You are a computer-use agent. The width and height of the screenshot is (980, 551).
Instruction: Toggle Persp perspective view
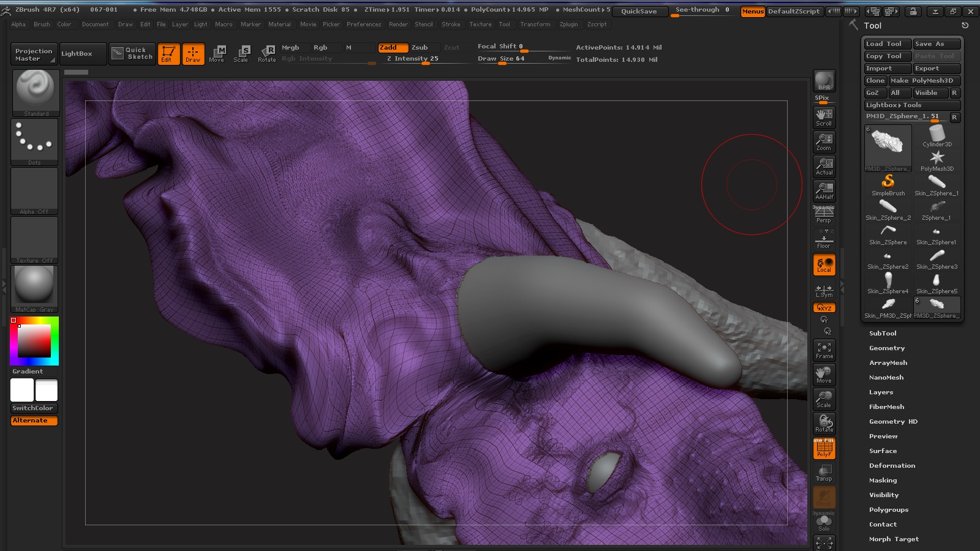tap(824, 215)
